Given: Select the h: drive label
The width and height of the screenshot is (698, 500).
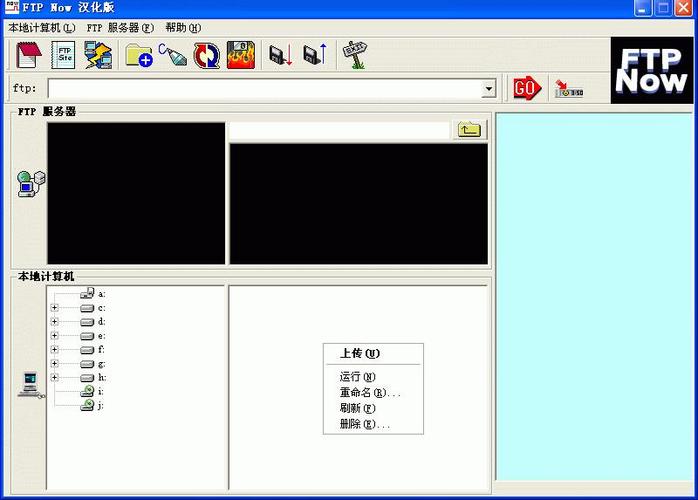Looking at the screenshot, I should [102, 378].
